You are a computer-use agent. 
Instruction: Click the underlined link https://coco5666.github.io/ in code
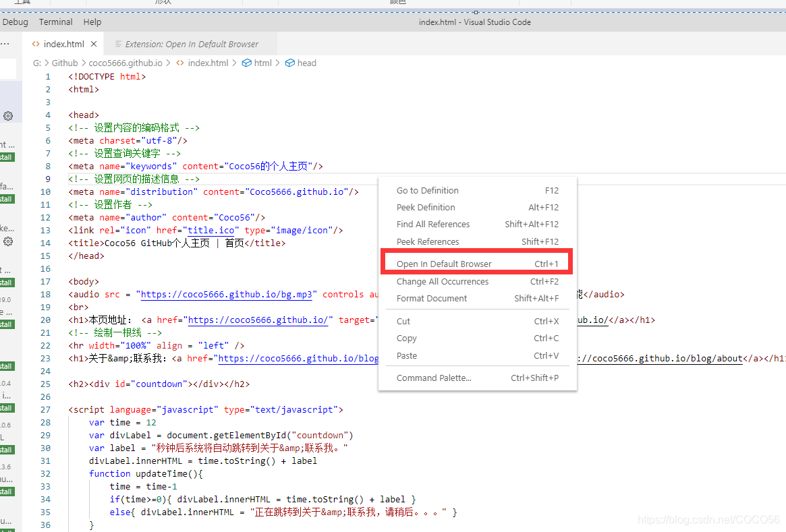(x=257, y=320)
